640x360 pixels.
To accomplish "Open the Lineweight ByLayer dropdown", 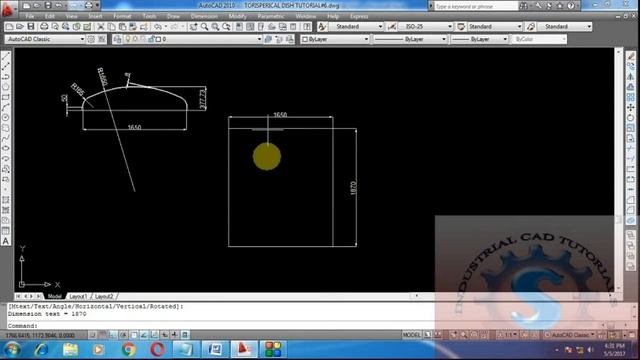I will [x=480, y=39].
